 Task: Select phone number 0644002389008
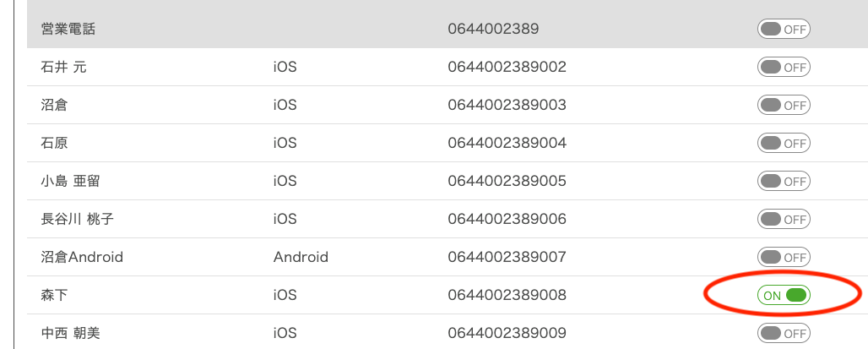click(x=507, y=295)
